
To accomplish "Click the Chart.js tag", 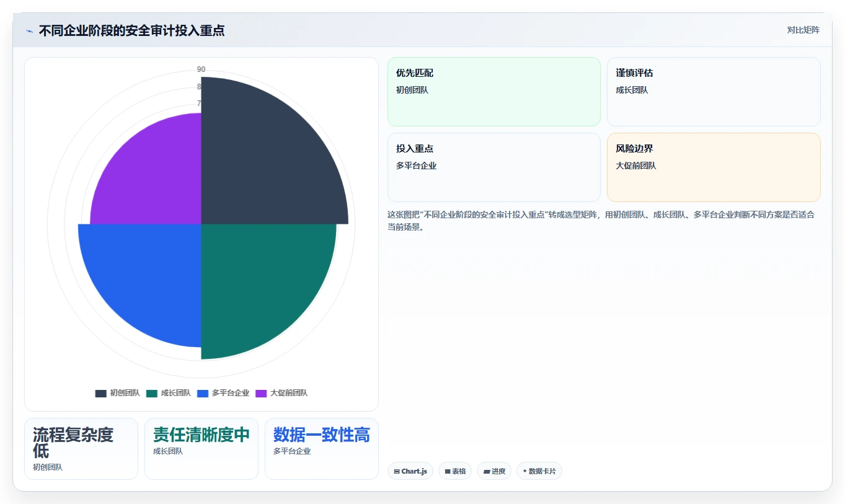I will pos(410,471).
